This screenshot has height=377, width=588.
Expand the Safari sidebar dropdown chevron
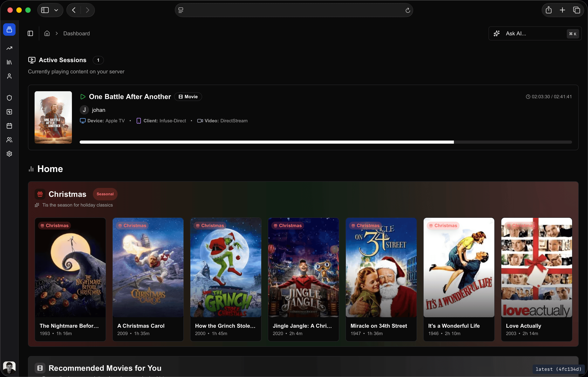pos(56,10)
